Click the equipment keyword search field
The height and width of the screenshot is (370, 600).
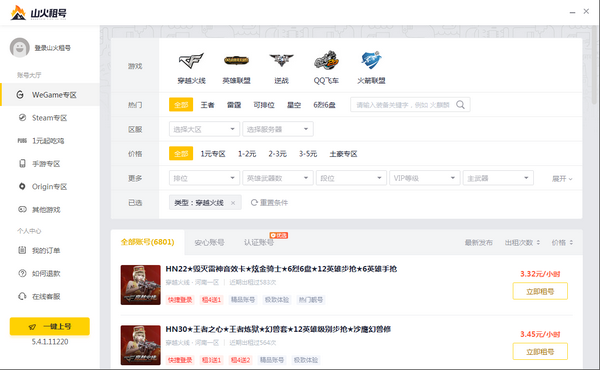[x=403, y=105]
